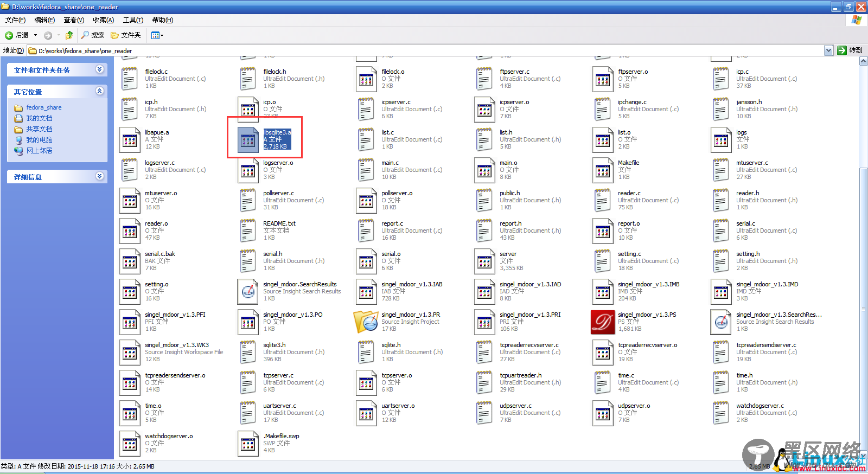Select the server file icon
Viewport: 868px width, 474px height.
pyautogui.click(x=484, y=261)
